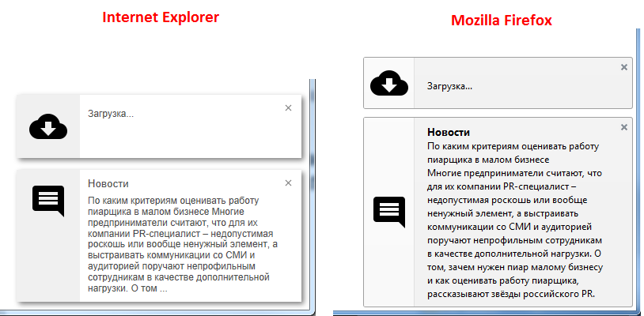Click the Загрузка... text in Mozilla Firefox notification
The width and height of the screenshot is (644, 316).
(x=449, y=85)
